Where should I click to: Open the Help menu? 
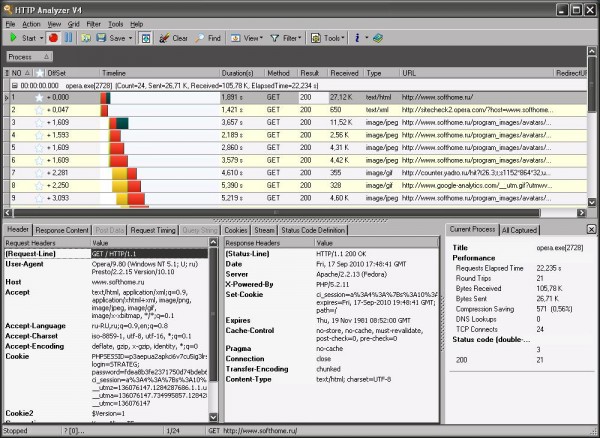click(x=137, y=24)
